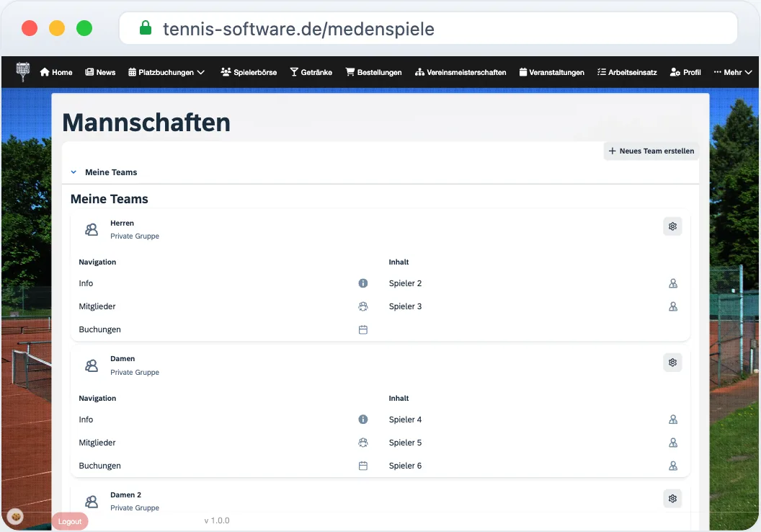The image size is (761, 532).
Task: Open the Profil page
Action: pyautogui.click(x=685, y=72)
